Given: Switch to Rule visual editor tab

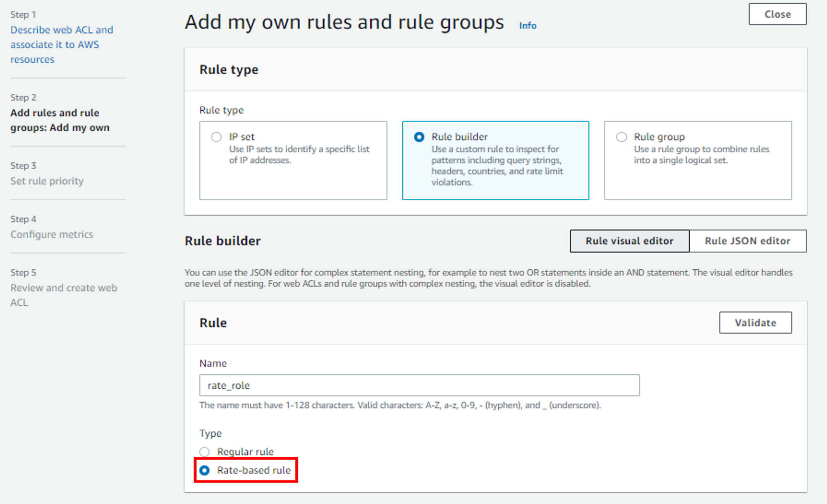Looking at the screenshot, I should [629, 241].
